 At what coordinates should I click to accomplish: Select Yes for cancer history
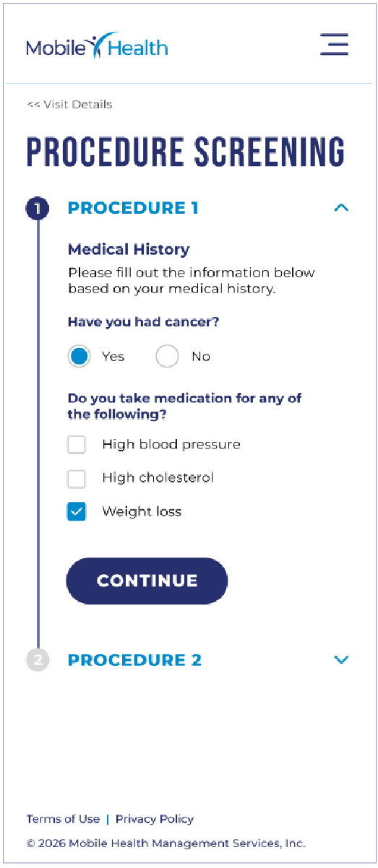[x=80, y=357]
